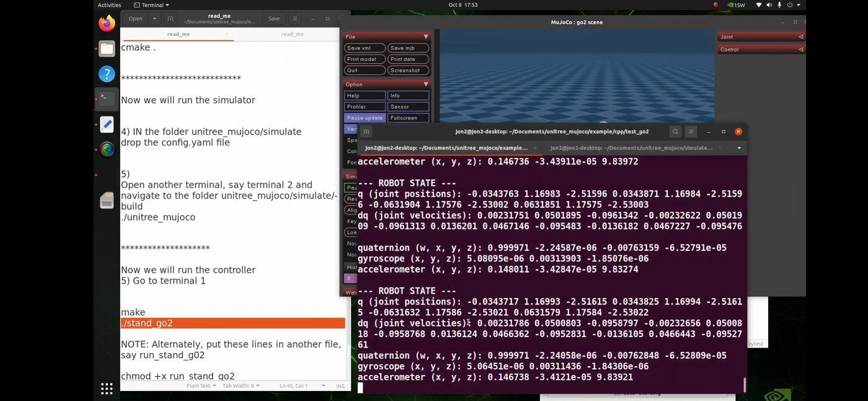This screenshot has width=868, height=401.
Task: Toggle Pause update in MuJoCo options
Action: pyautogui.click(x=365, y=118)
